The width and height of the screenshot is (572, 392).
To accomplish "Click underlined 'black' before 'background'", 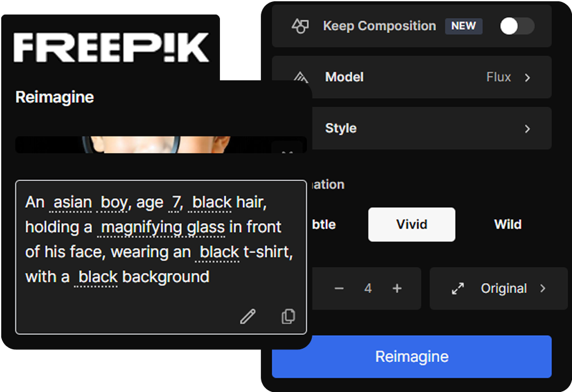I will [x=98, y=277].
